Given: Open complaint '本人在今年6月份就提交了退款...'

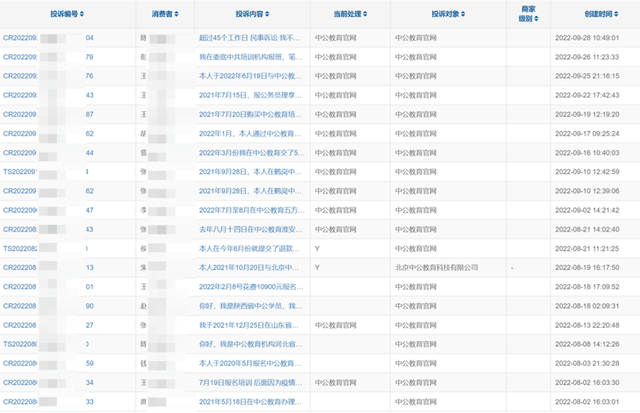Looking at the screenshot, I should coord(249,249).
